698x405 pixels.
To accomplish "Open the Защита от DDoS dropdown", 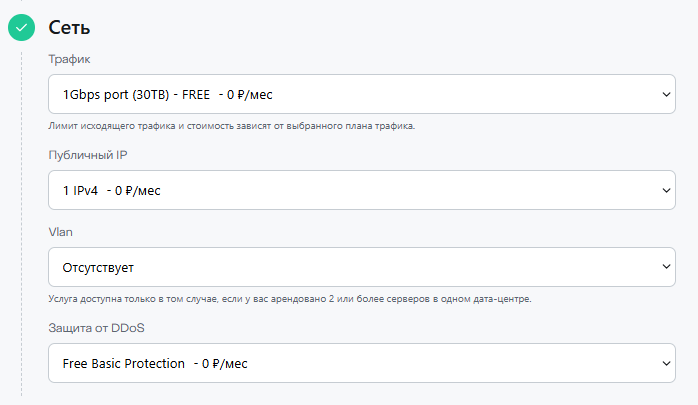I will point(361,363).
